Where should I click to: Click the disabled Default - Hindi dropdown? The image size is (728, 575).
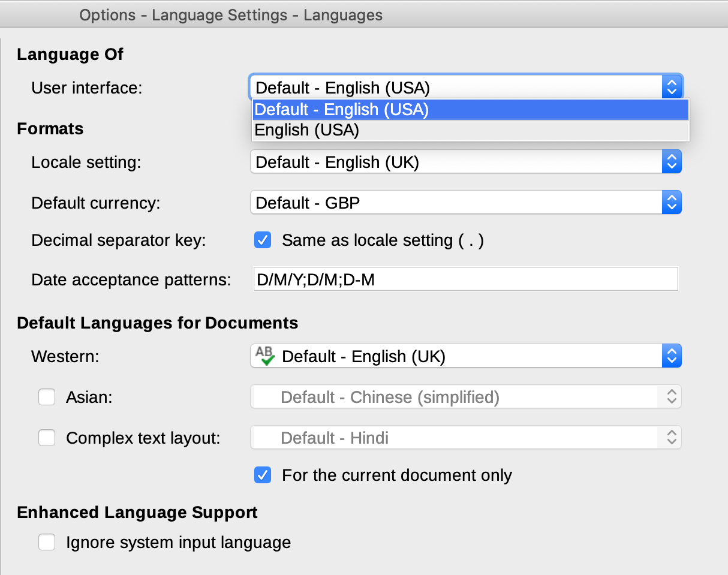465,438
